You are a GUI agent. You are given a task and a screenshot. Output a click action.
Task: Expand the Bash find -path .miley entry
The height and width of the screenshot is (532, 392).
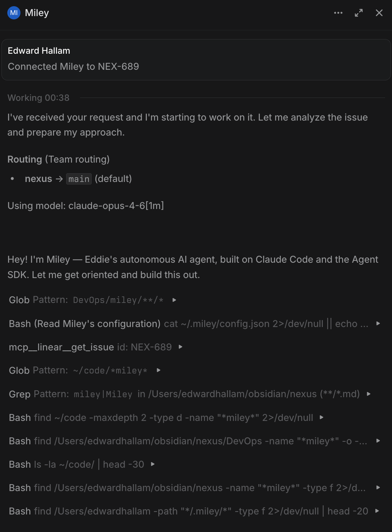377,511
